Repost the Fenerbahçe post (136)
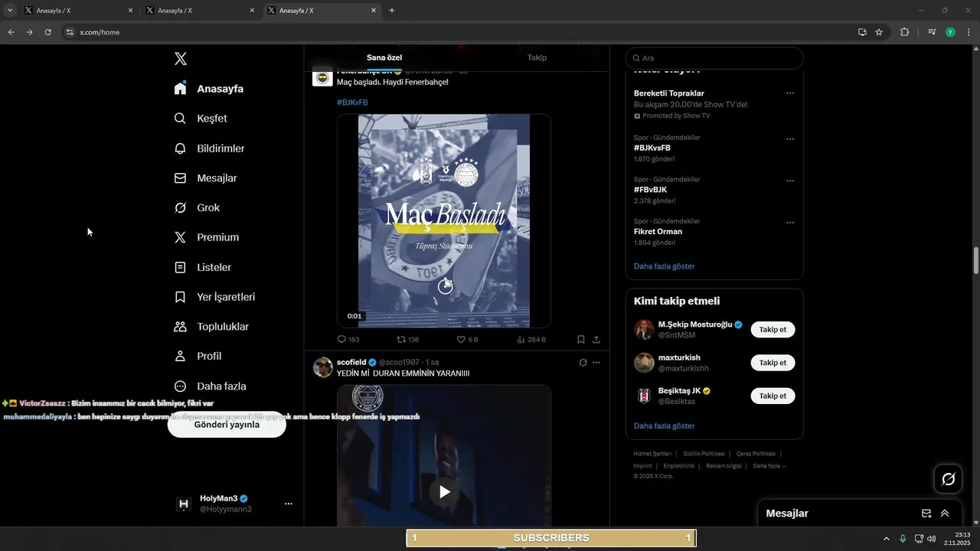 pos(408,339)
